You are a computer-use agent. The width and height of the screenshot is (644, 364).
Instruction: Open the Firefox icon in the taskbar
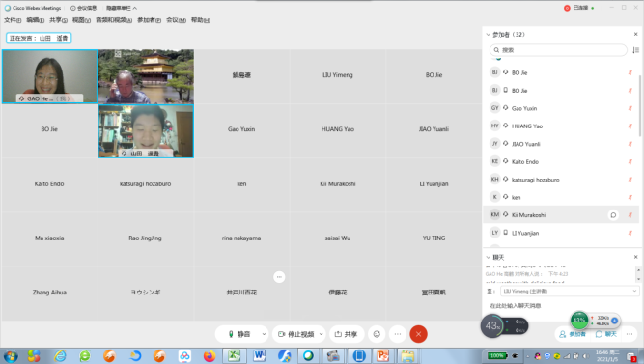[210, 355]
